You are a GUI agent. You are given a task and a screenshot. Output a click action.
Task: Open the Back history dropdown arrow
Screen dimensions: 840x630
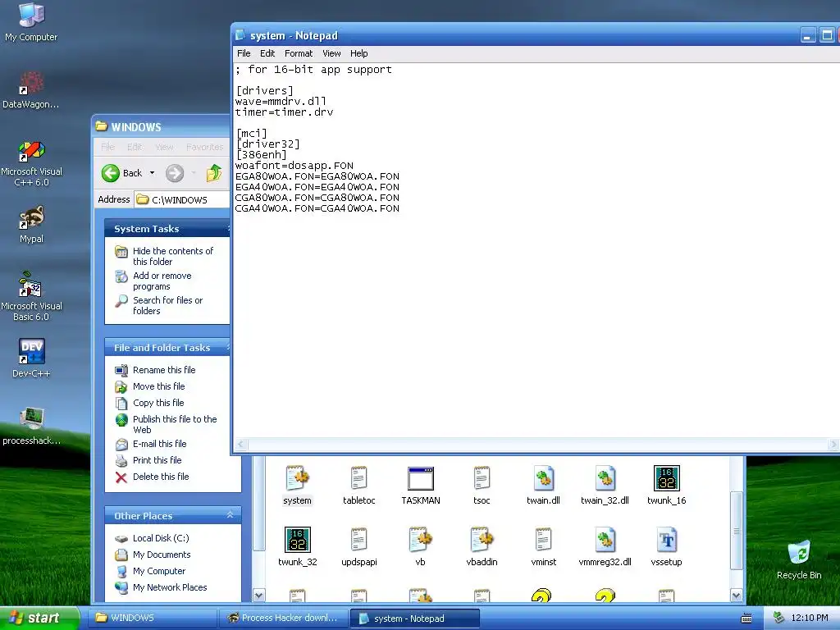click(x=152, y=173)
